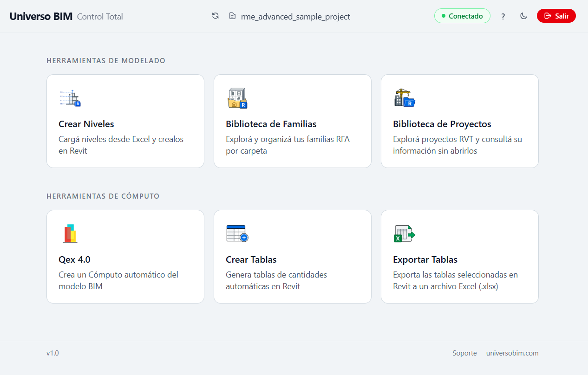Click the Biblioteca de Proyectos crane icon
588x375 pixels.
pos(405,97)
